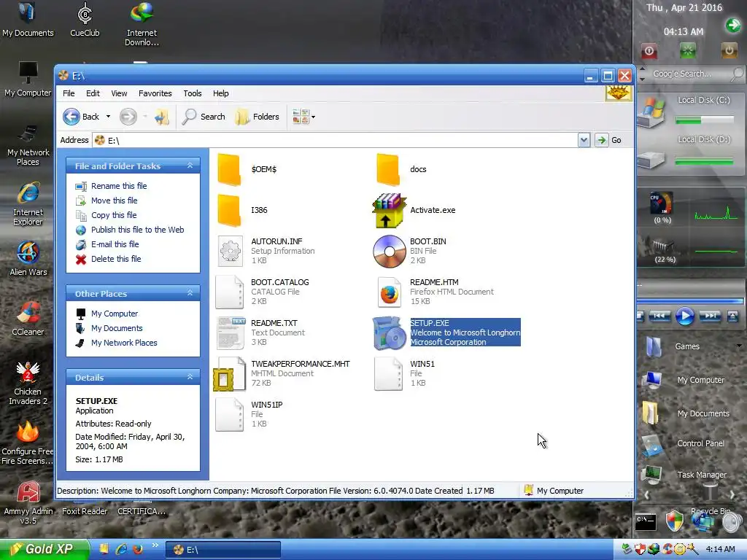Click the sidebar media Next track button
The width and height of the screenshot is (747, 560).
tap(709, 316)
